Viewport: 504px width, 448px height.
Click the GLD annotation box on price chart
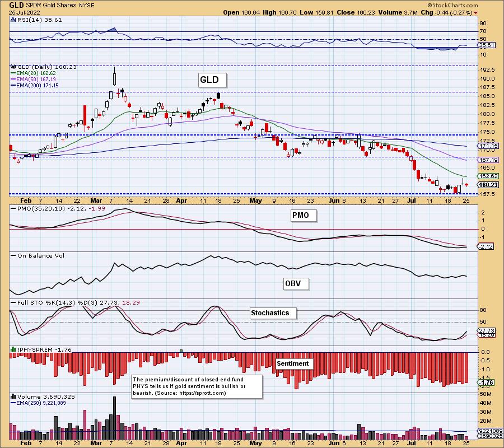(212, 80)
